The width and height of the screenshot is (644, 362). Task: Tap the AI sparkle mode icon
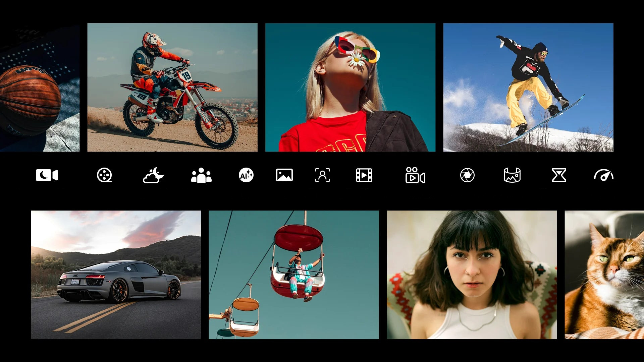click(x=246, y=175)
